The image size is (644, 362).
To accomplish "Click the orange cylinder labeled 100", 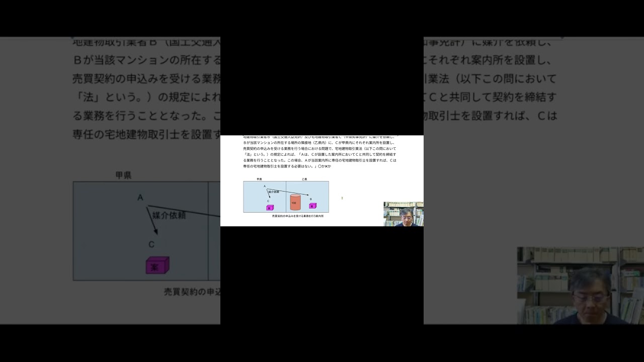I will coord(294,202).
